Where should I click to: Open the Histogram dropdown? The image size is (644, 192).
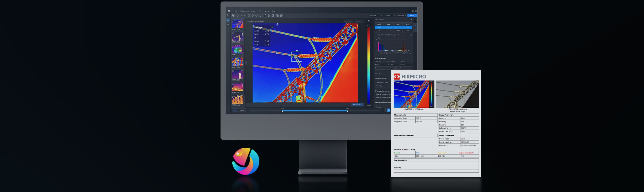pyautogui.click(x=401, y=16)
